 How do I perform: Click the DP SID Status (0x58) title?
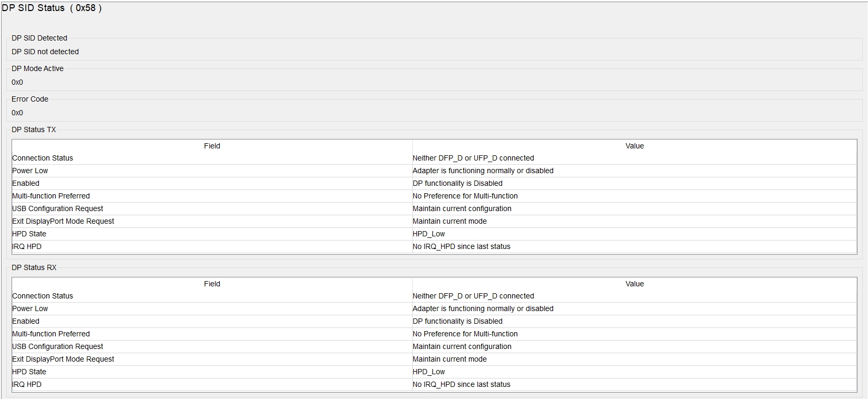coord(52,8)
